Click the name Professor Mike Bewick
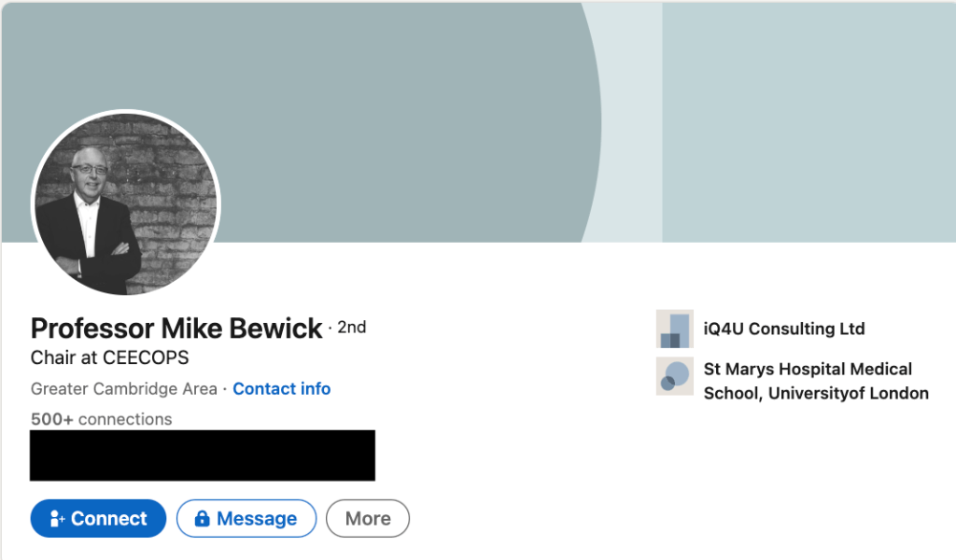Image resolution: width=956 pixels, height=560 pixels. [x=176, y=329]
